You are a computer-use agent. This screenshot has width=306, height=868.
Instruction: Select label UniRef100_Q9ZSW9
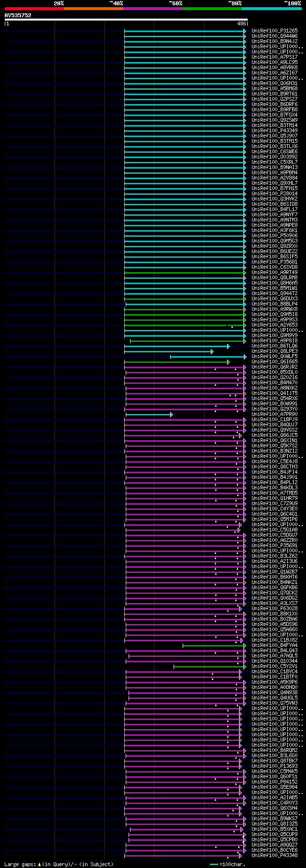tap(274, 120)
